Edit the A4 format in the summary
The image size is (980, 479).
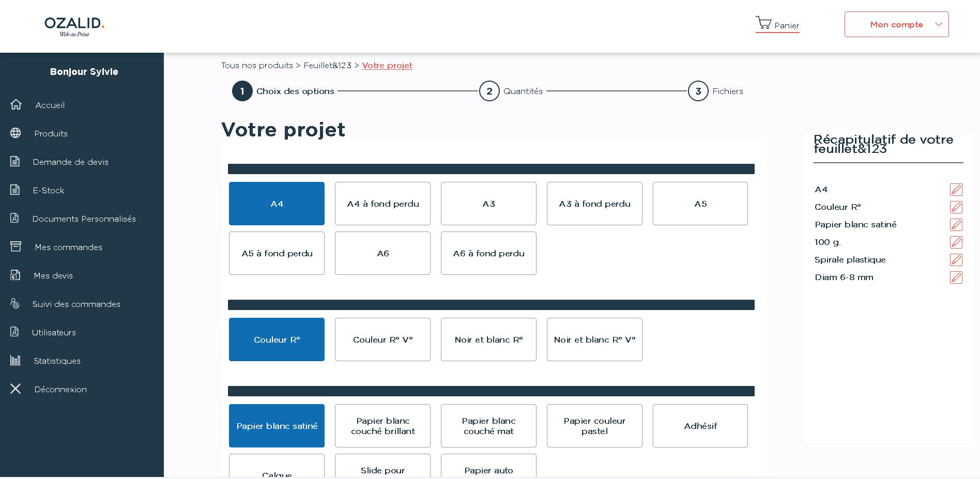pos(956,190)
